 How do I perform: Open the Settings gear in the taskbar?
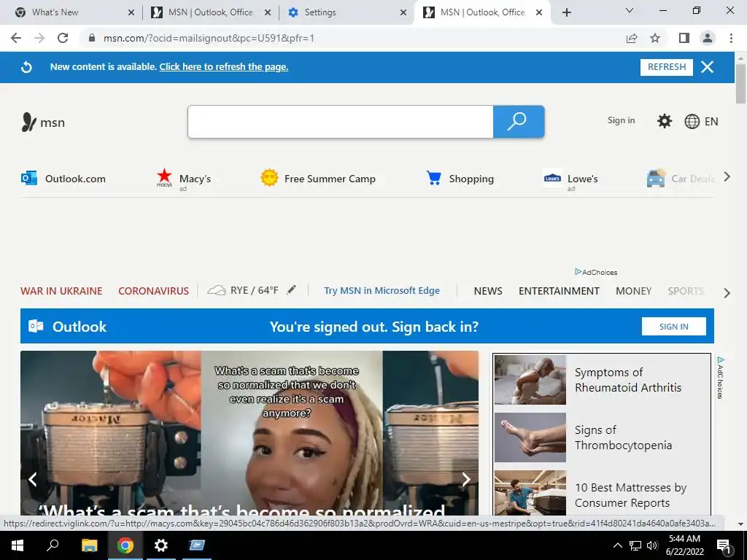click(161, 545)
